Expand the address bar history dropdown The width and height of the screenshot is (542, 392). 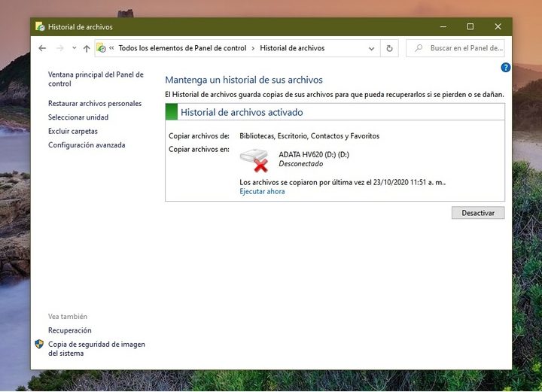371,49
